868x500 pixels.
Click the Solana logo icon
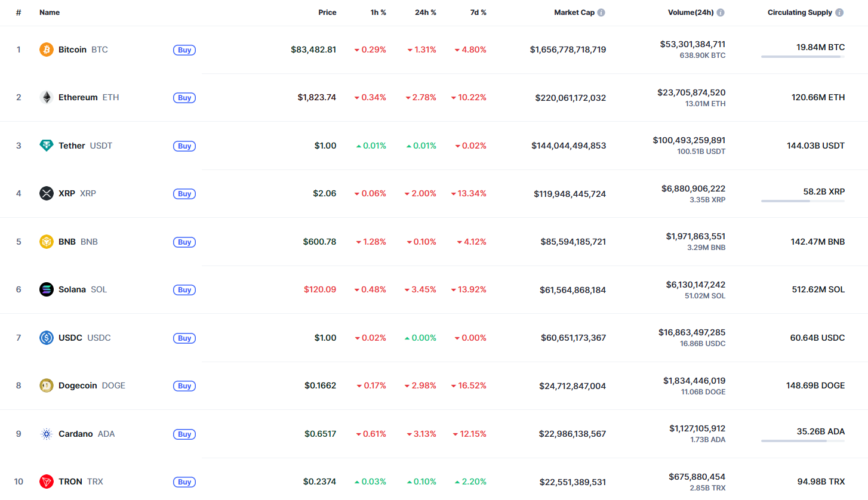[47, 289]
